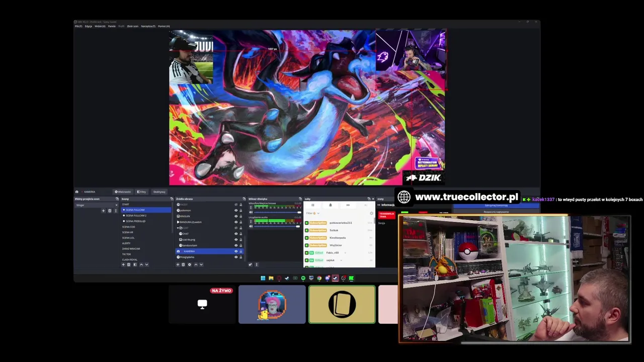The width and height of the screenshot is (644, 362).
Task: Select SCENA FULLCAM scene
Action: pyautogui.click(x=146, y=210)
